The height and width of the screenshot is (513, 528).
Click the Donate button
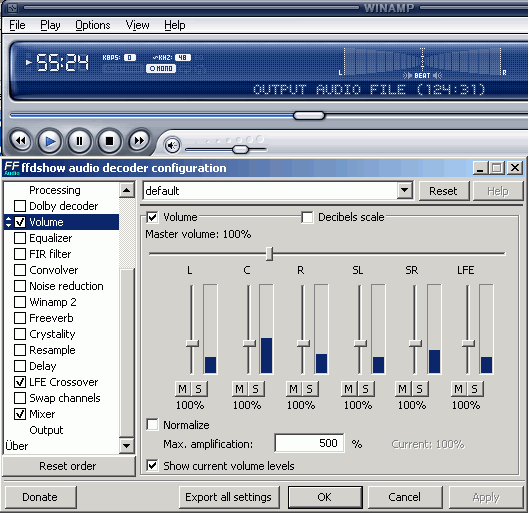(40, 497)
